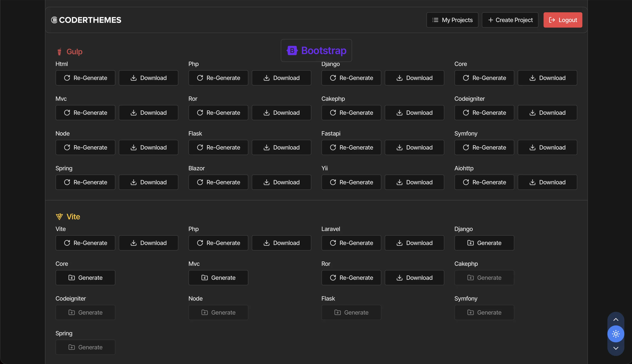This screenshot has height=364, width=632.
Task: Click the Gulp section icon
Action: click(59, 52)
